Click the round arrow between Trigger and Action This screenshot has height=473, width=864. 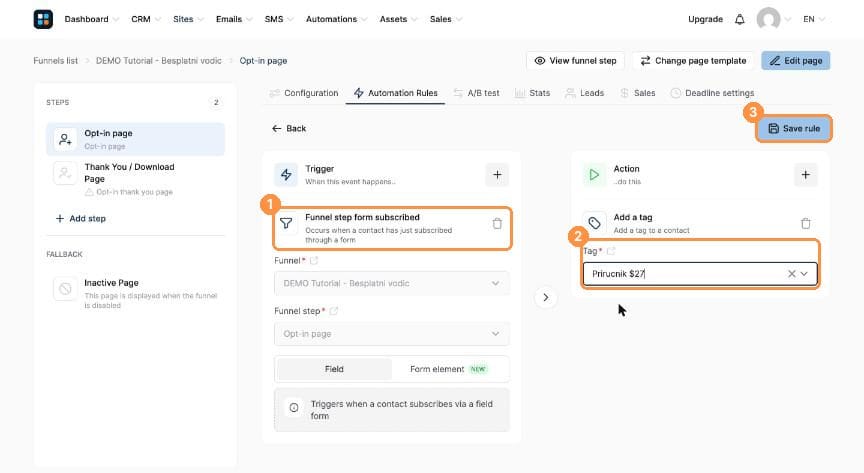(x=546, y=298)
